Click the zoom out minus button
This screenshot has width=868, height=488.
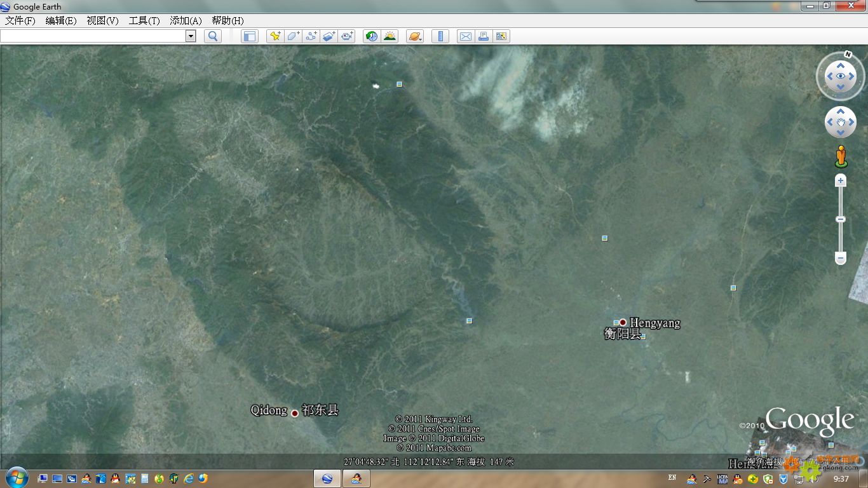pos(841,258)
